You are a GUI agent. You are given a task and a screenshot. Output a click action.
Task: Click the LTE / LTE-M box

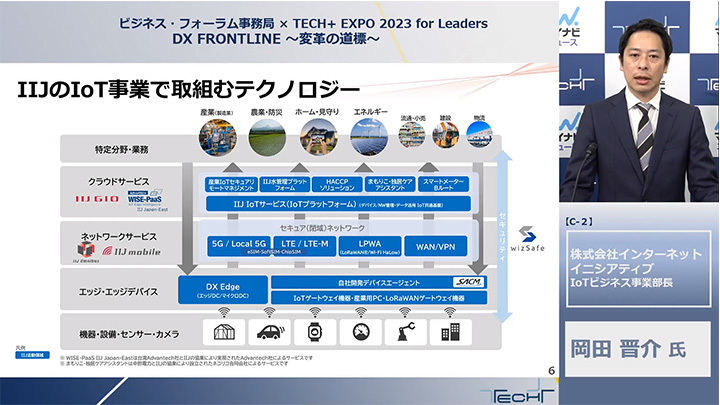(x=305, y=246)
